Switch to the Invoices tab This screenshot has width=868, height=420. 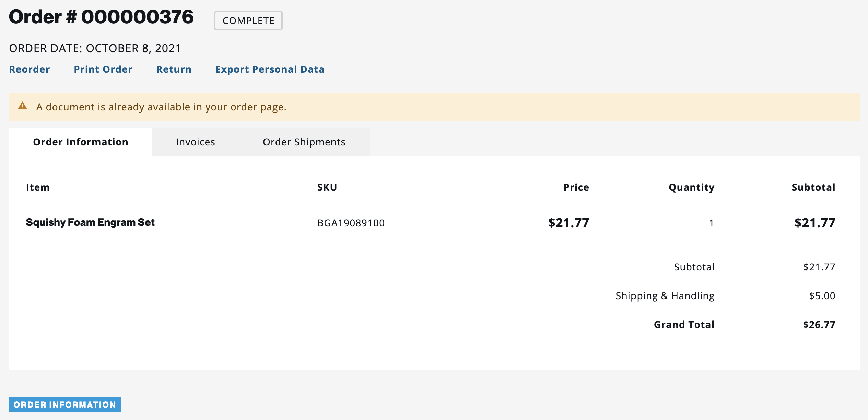point(195,142)
